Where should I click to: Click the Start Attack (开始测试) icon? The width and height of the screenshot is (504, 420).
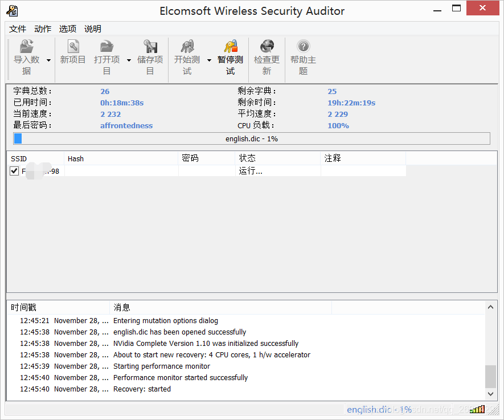[x=187, y=47]
